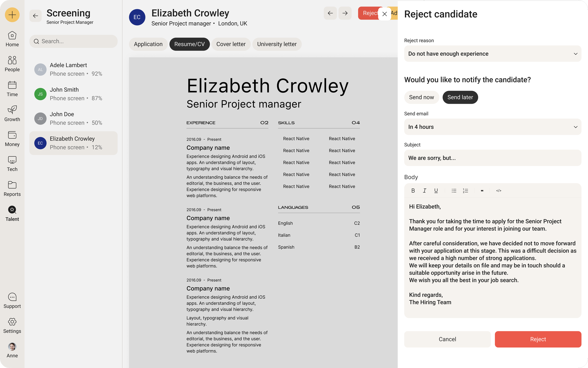Select Send later option
The height and width of the screenshot is (368, 588).
coord(460,97)
